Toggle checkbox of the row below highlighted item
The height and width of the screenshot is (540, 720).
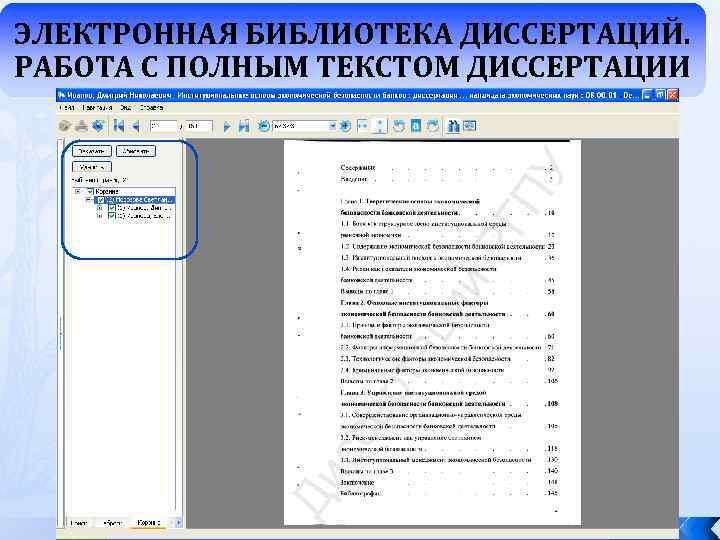(112, 208)
